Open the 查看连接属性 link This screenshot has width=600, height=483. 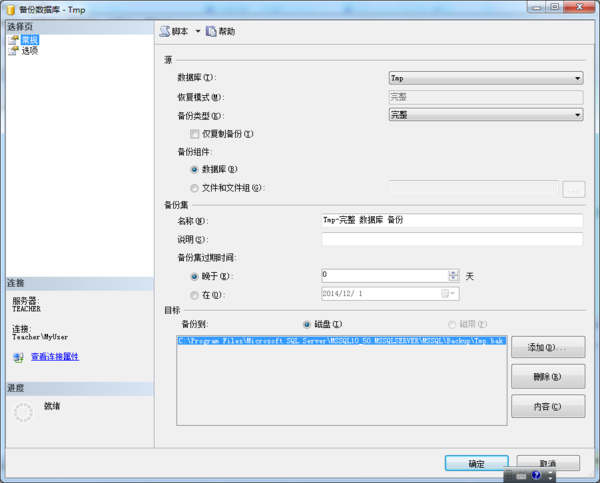tap(54, 356)
